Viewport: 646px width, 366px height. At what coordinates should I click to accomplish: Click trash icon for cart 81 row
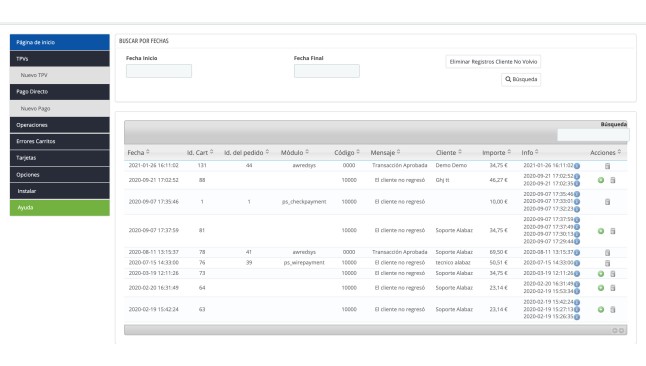[x=613, y=231]
